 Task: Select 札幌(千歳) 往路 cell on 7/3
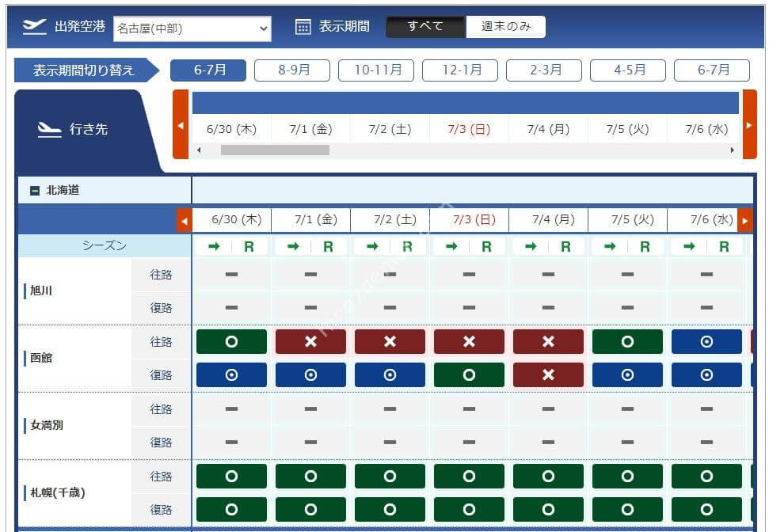point(470,476)
